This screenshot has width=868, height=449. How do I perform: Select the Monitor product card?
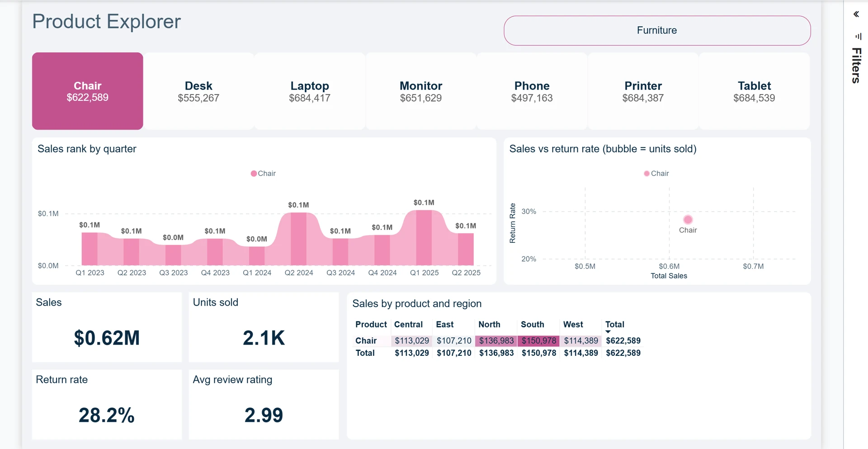[421, 91]
